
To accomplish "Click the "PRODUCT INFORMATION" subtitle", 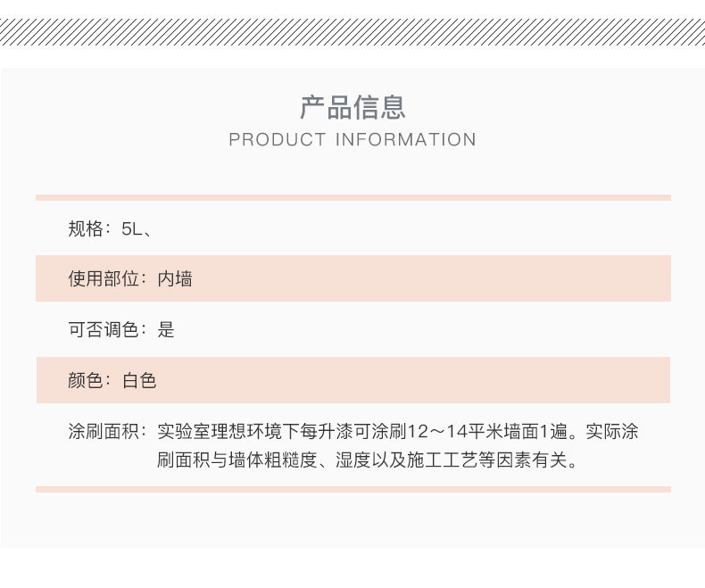I will 352,140.
